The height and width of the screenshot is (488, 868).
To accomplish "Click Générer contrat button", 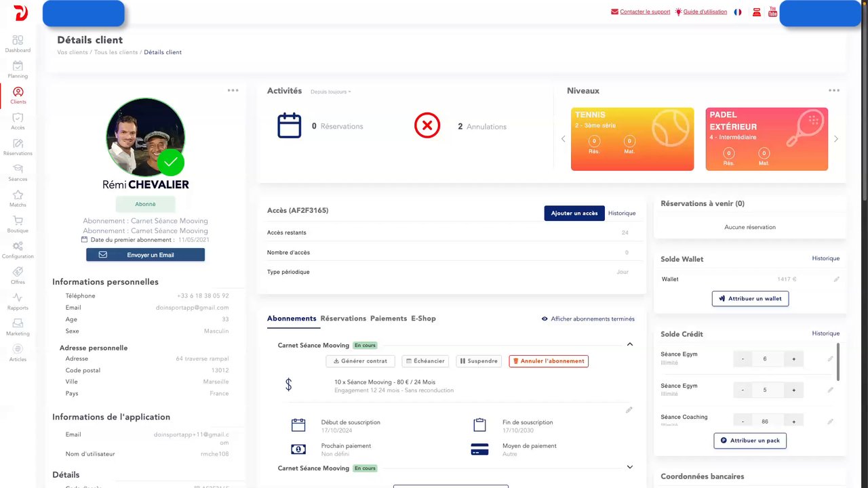I will 360,361.
